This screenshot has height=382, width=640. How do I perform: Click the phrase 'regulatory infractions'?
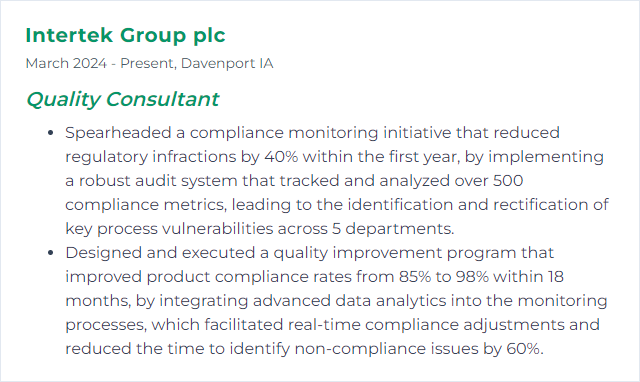pos(150,157)
